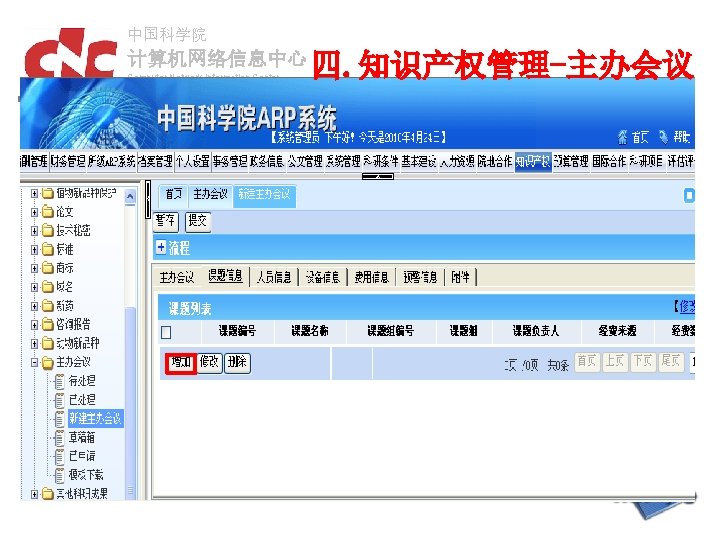Click the help icon beside 帮助
Screen dimensions: 720x540
(664, 136)
